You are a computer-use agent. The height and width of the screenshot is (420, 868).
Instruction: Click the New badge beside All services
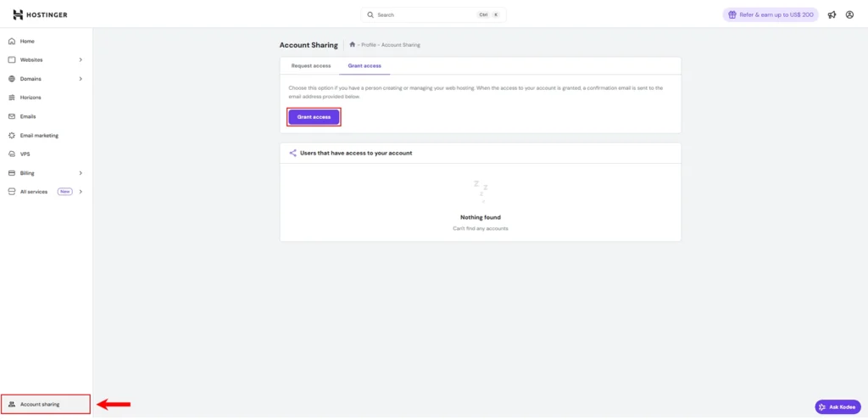[x=65, y=192]
